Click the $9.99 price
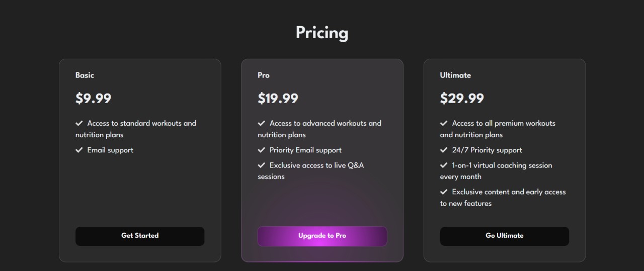This screenshot has width=644, height=271. 94,98
